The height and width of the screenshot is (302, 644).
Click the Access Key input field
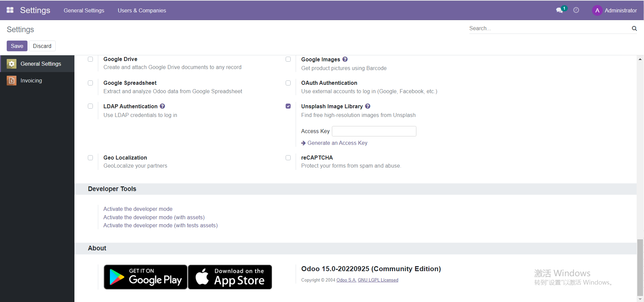pyautogui.click(x=374, y=131)
